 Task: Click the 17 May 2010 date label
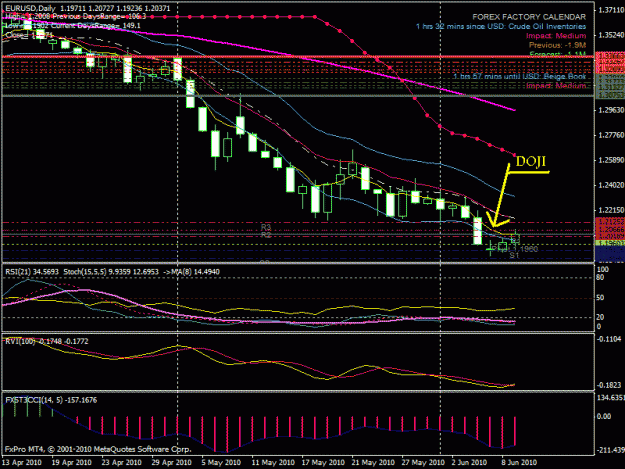(x=323, y=463)
